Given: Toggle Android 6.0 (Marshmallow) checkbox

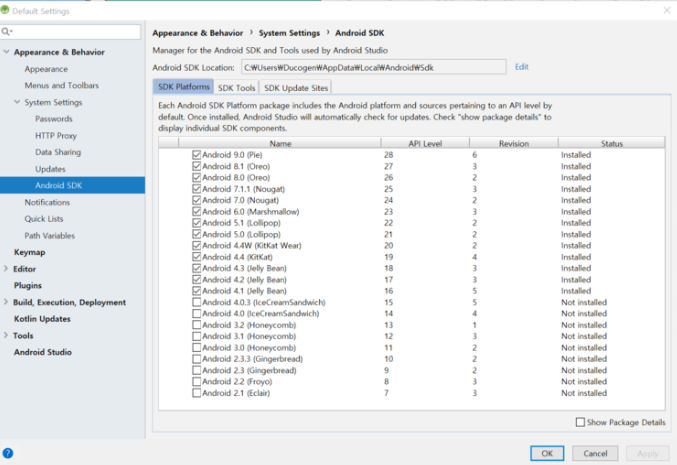Looking at the screenshot, I should [196, 212].
